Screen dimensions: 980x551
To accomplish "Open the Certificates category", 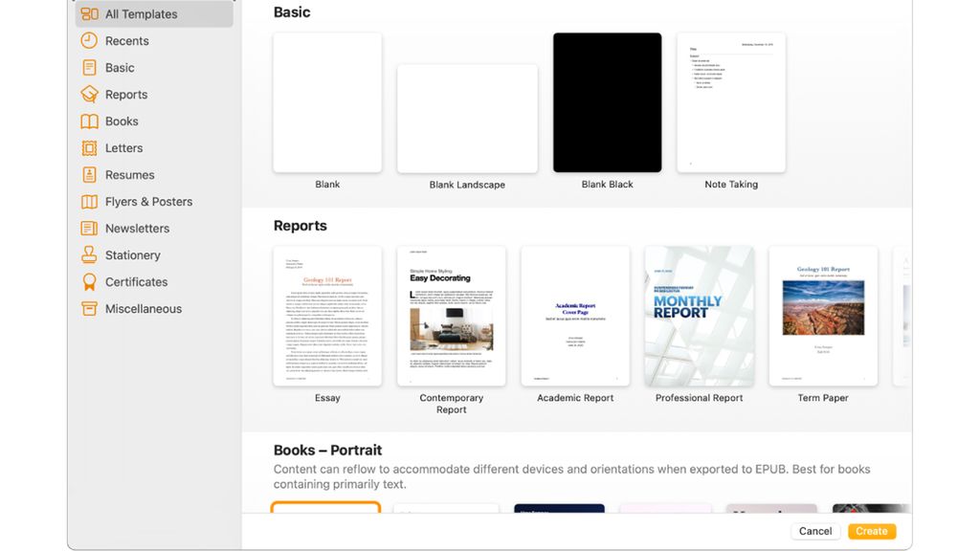I will tap(133, 281).
